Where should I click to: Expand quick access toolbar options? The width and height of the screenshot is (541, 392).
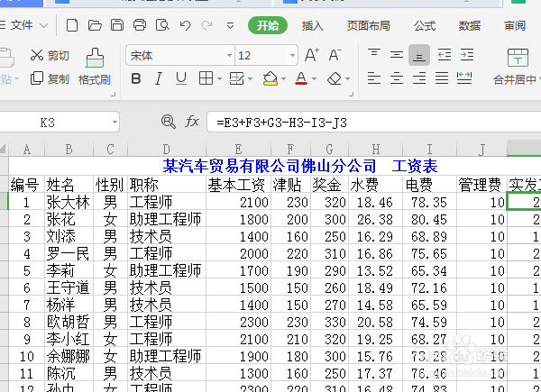tap(230, 25)
